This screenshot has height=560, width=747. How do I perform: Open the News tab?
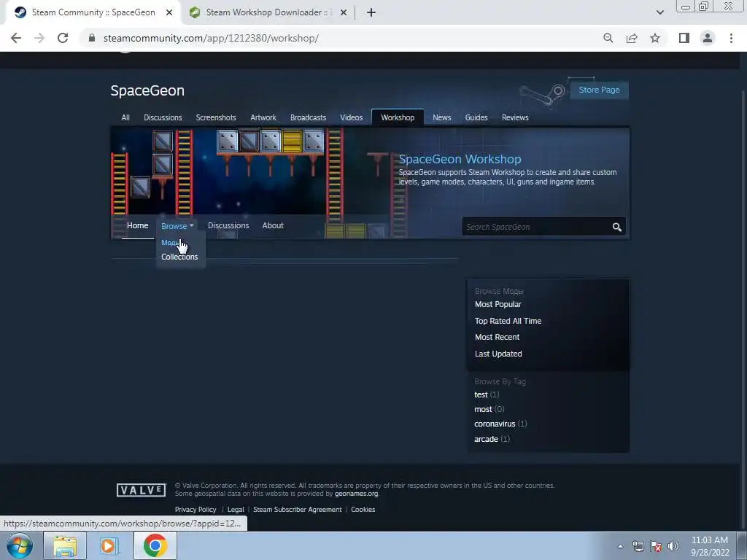441,117
